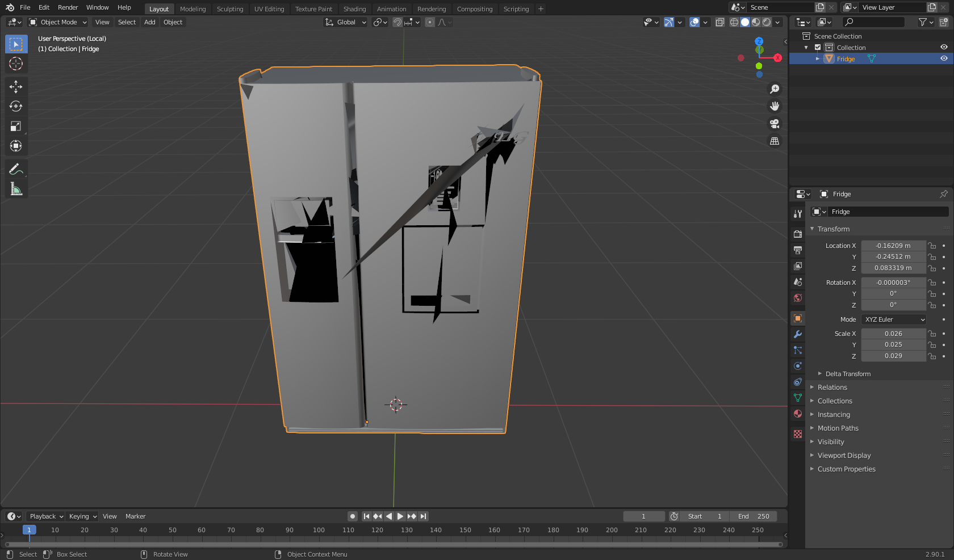
Task: Open the Object Mode dropdown
Action: coord(58,22)
